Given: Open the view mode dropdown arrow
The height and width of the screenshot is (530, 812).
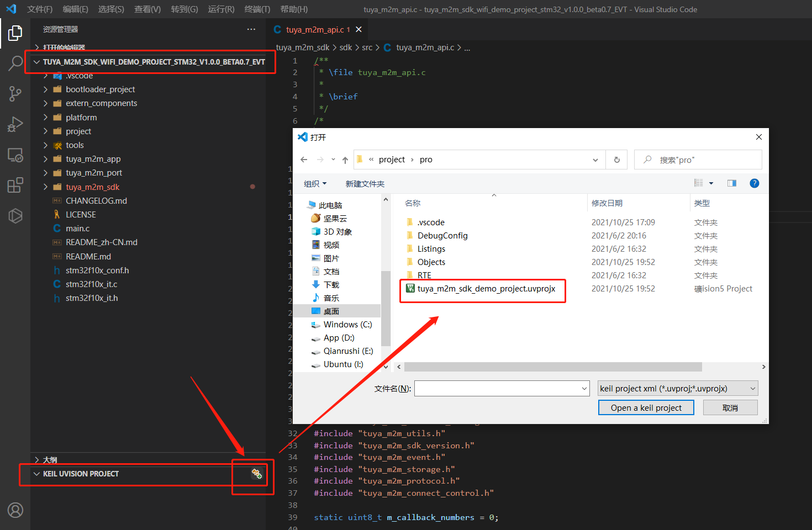Looking at the screenshot, I should pos(710,183).
